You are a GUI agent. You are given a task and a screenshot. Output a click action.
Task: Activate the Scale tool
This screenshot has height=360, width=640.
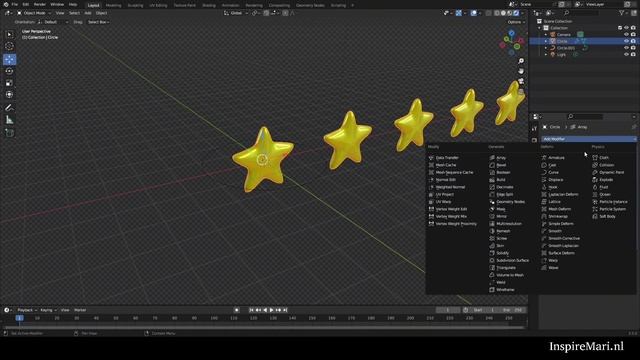point(9,83)
